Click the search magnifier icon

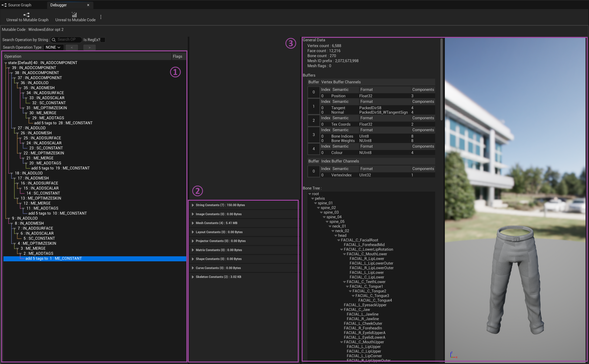coord(54,40)
